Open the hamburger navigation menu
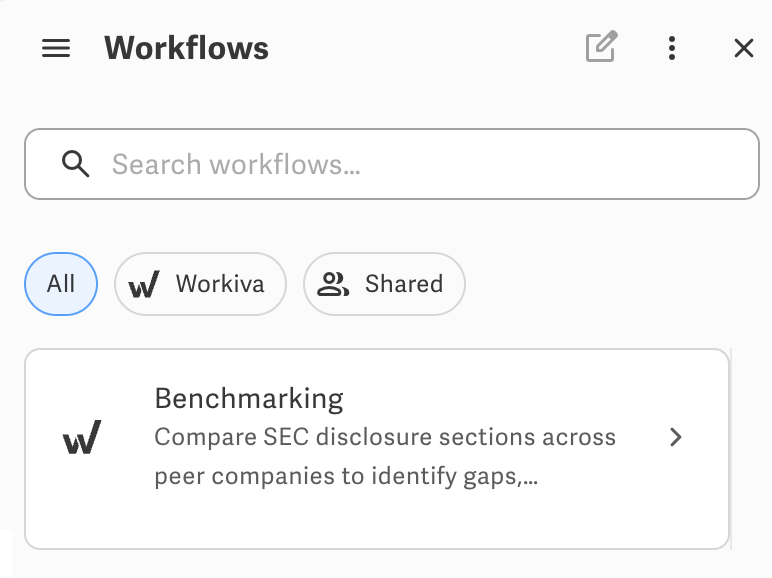The width and height of the screenshot is (772, 578). point(56,48)
